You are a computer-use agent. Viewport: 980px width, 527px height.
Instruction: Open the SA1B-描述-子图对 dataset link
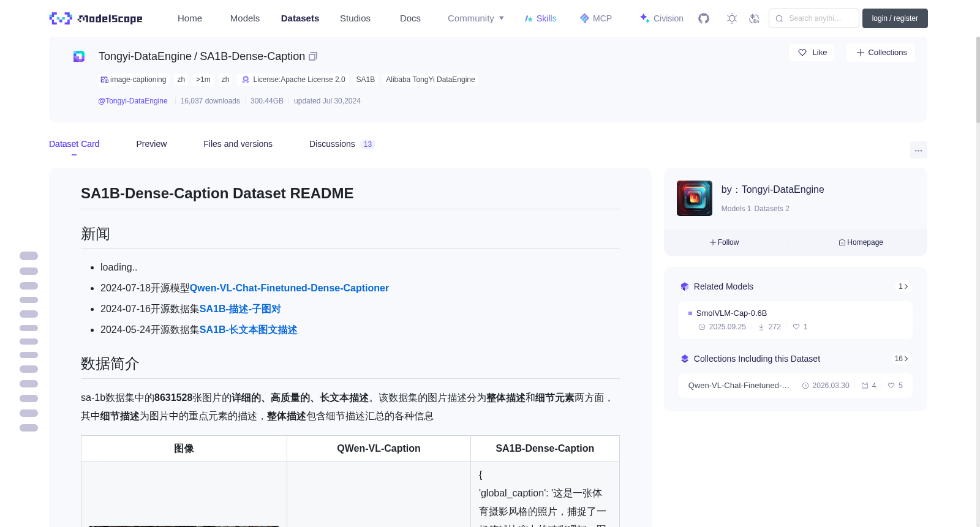(240, 308)
